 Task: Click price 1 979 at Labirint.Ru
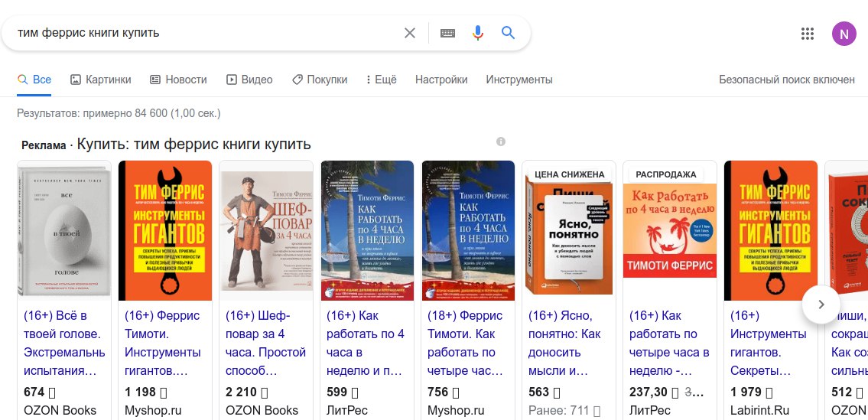tap(751, 392)
